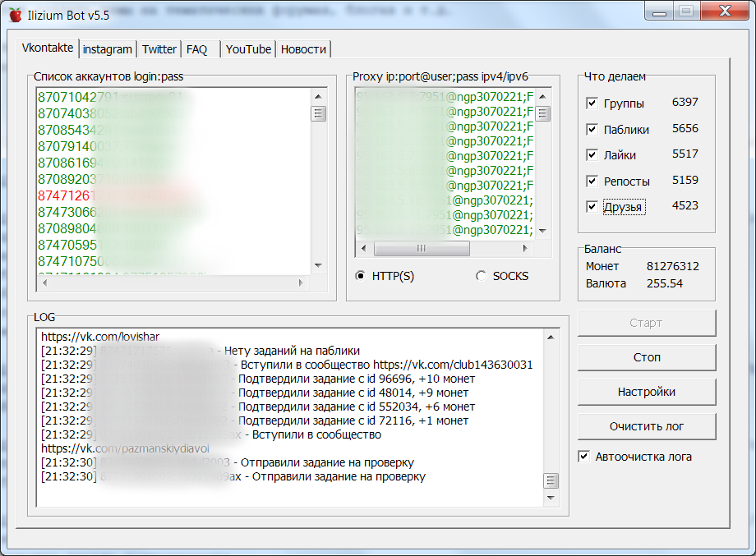Viewport: 756px width, 556px height.
Task: Click log entry with id 96696, +10 монет
Action: pos(258,379)
